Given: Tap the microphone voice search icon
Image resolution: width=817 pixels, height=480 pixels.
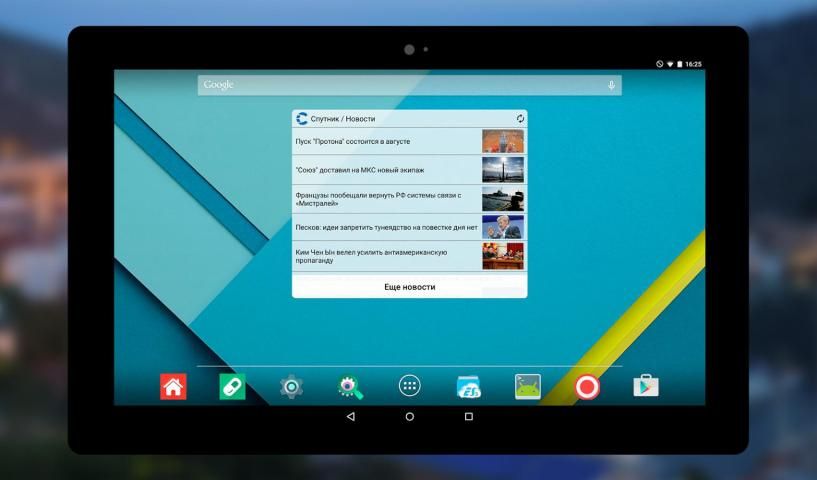Looking at the screenshot, I should (x=611, y=85).
